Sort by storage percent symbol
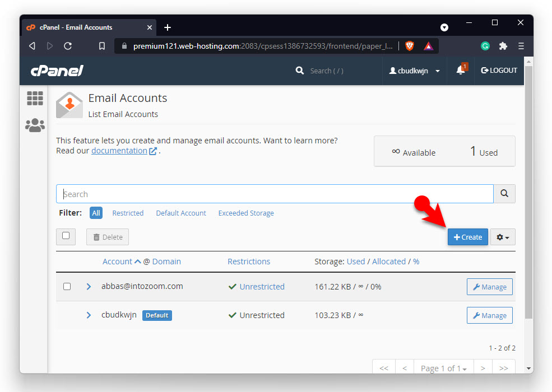The image size is (552, 392). point(416,262)
